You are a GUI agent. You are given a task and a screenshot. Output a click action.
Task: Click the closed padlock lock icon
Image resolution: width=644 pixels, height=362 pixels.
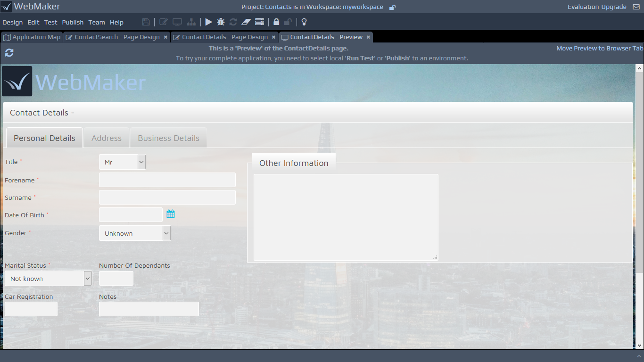pyautogui.click(x=276, y=22)
